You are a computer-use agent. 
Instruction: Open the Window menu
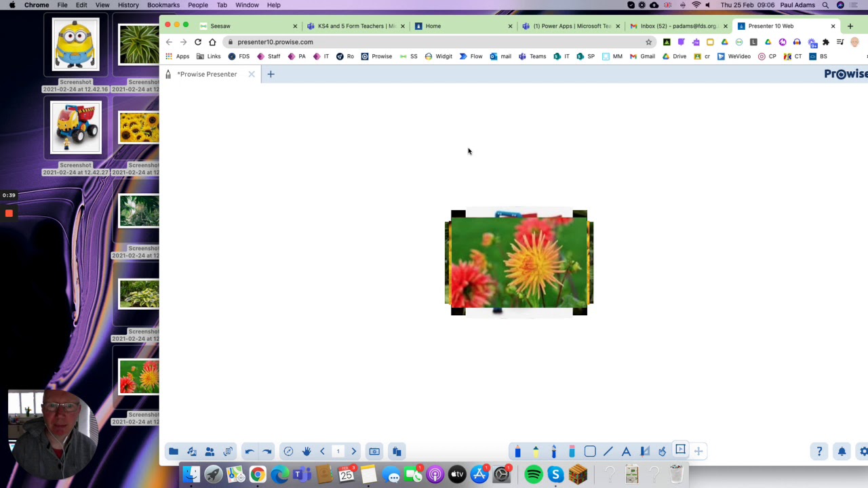[x=247, y=5]
